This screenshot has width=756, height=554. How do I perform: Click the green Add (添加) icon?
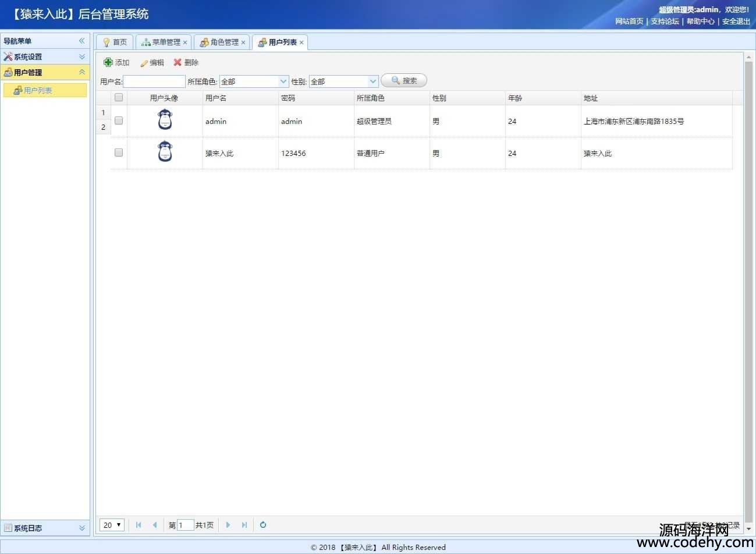pos(108,62)
